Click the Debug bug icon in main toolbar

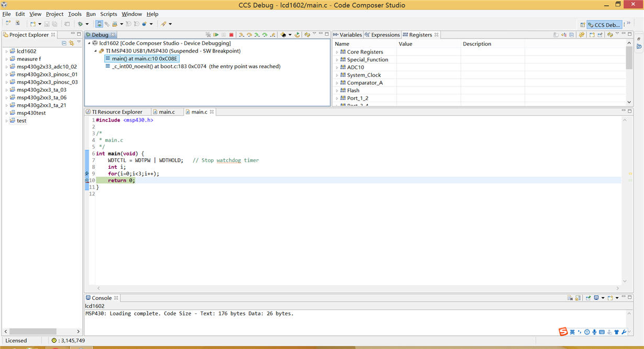pos(80,24)
